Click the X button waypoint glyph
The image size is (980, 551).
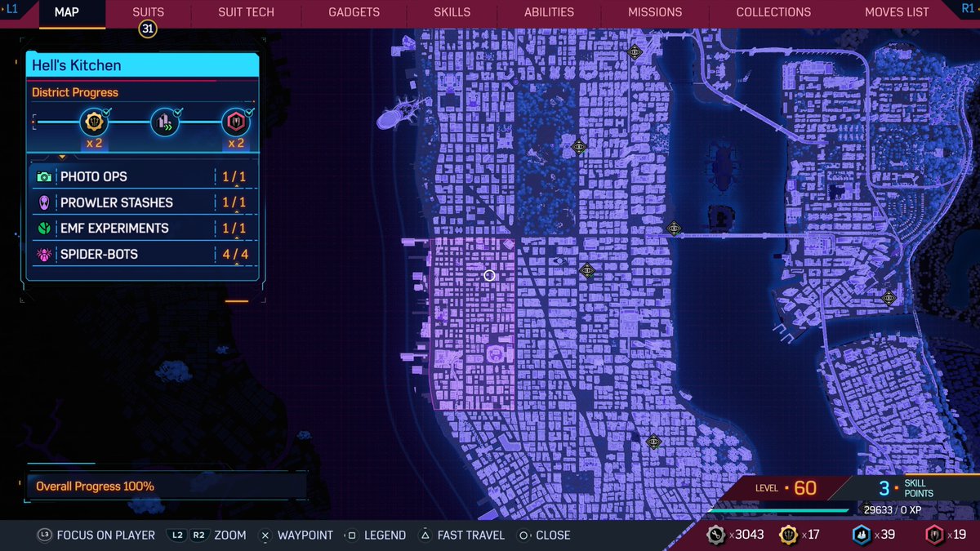pyautogui.click(x=265, y=535)
